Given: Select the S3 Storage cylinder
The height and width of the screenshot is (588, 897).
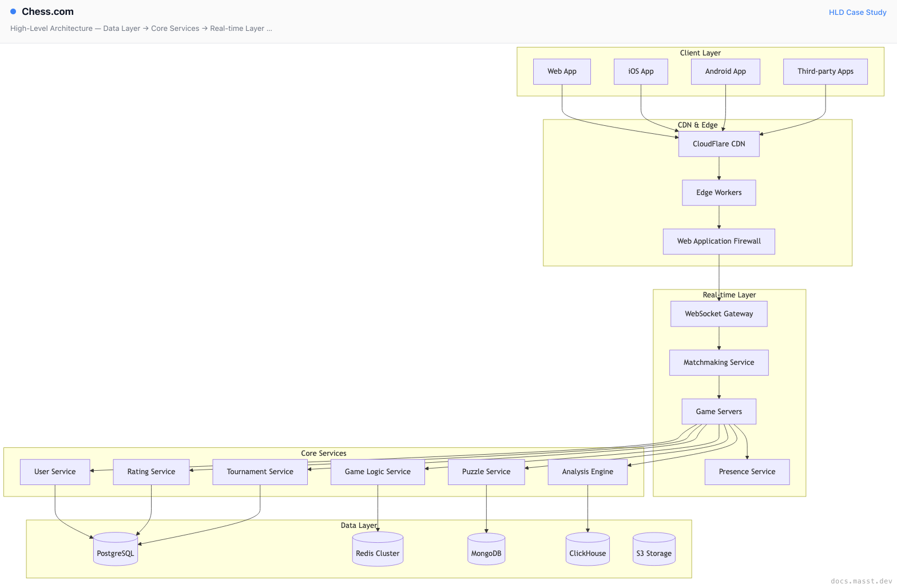Looking at the screenshot, I should point(654,549).
